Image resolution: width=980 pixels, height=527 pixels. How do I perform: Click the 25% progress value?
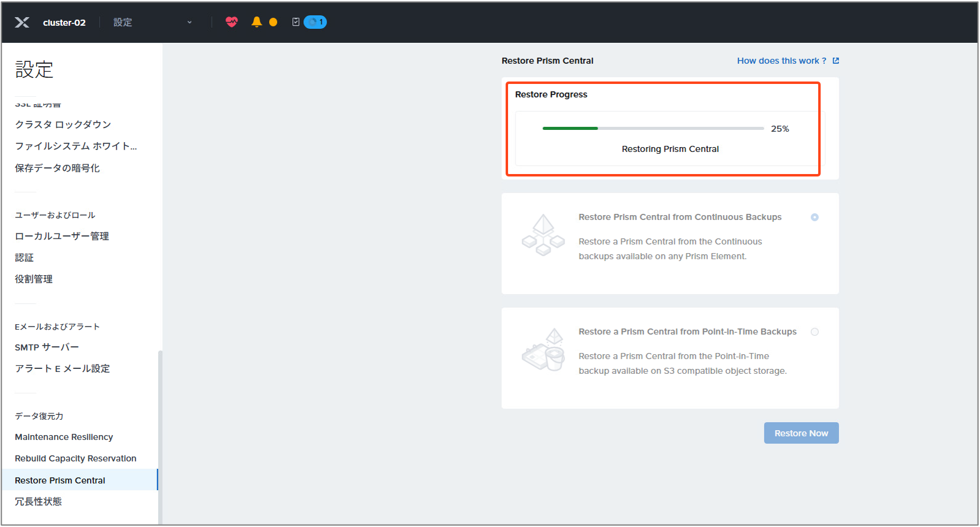pos(780,129)
